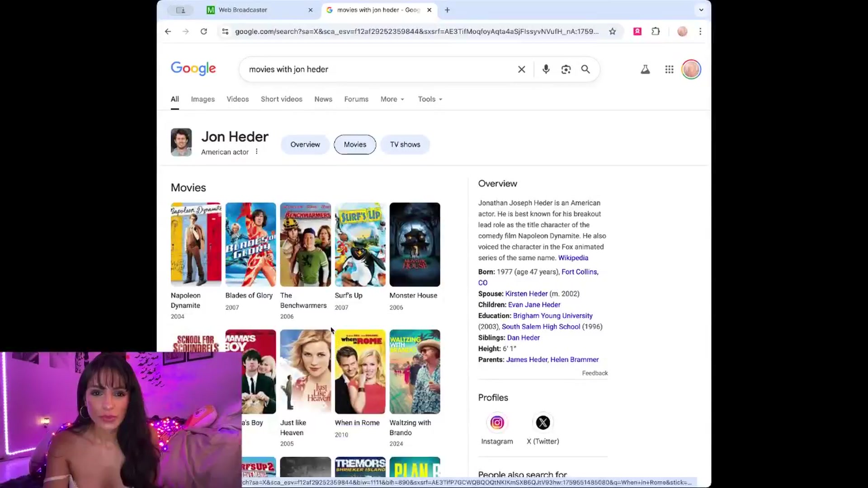Open Jon Heder's profile photo thumbnail
The width and height of the screenshot is (868, 488).
[x=181, y=142]
